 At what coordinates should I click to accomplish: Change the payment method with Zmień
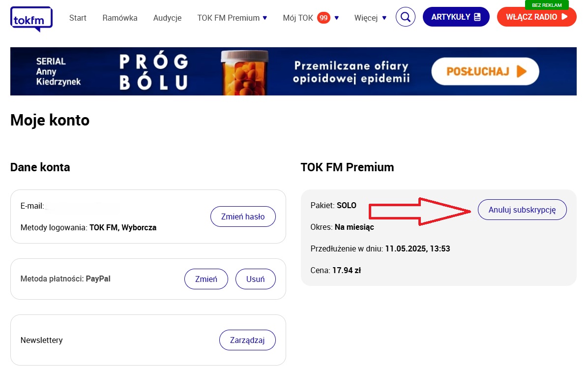(206, 279)
